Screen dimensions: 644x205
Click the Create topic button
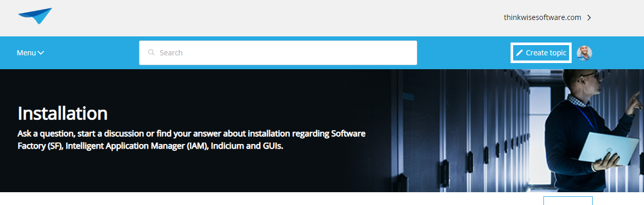(541, 53)
